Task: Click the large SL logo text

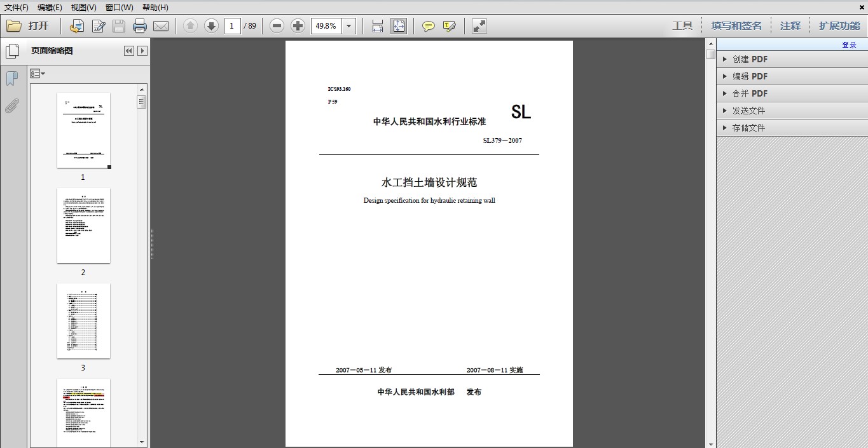Action: (x=521, y=112)
